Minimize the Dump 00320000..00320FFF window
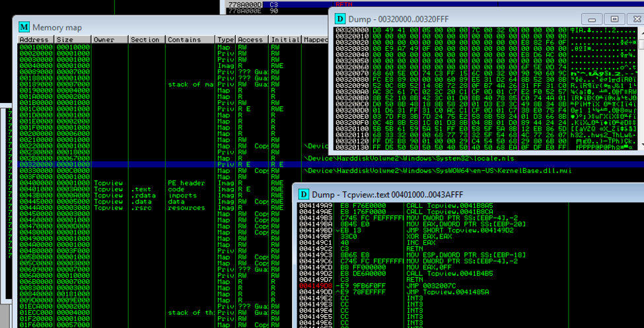Viewport: 644px width, 328px height. pyautogui.click(x=592, y=19)
